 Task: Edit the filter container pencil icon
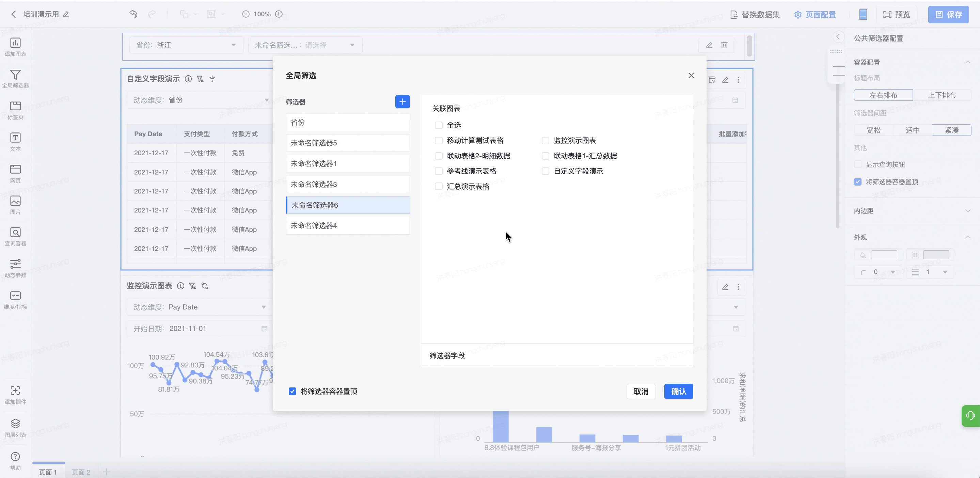pos(709,45)
